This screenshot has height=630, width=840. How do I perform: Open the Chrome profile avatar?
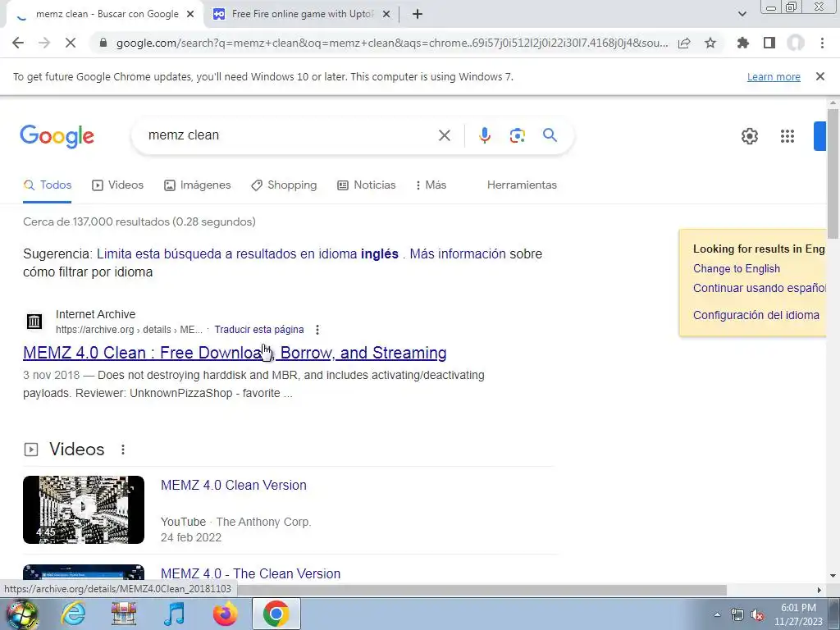pos(796,43)
